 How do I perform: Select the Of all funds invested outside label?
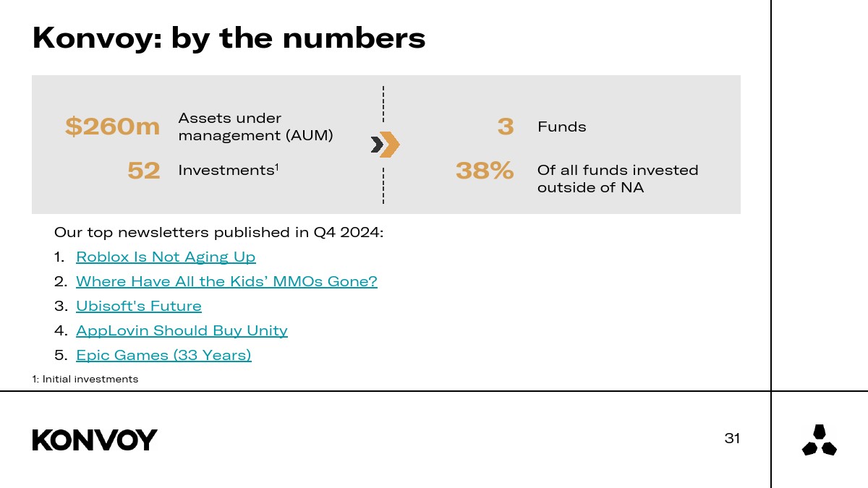[617, 179]
